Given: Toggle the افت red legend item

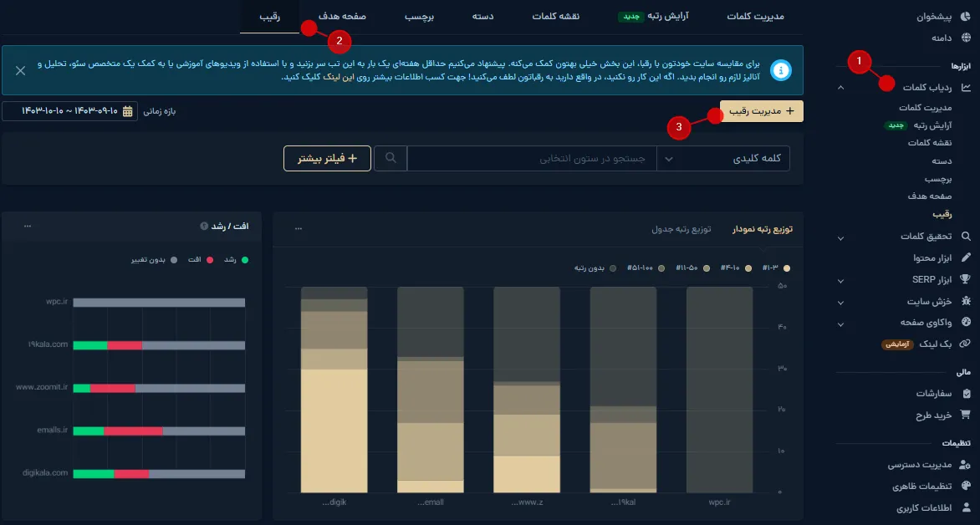Looking at the screenshot, I should pyautogui.click(x=201, y=259).
